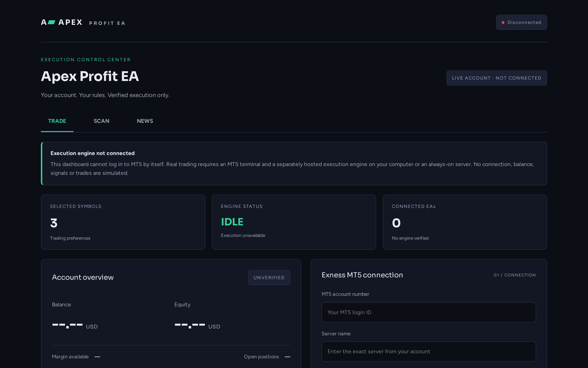Click the PROFIT EA wordmark

(x=107, y=23)
